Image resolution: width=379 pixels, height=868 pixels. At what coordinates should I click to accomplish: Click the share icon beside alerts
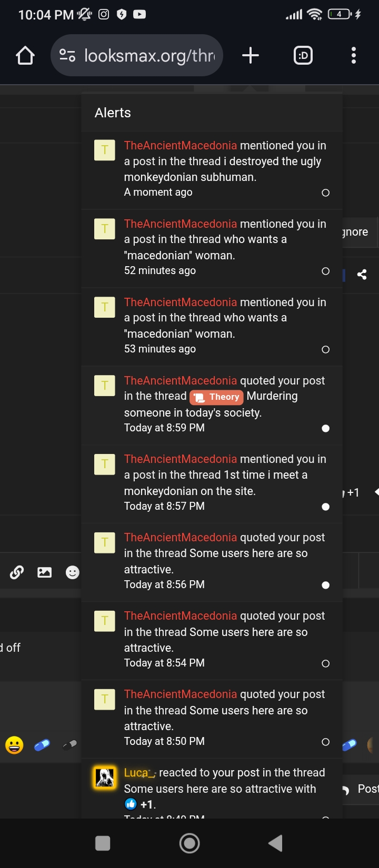(362, 274)
